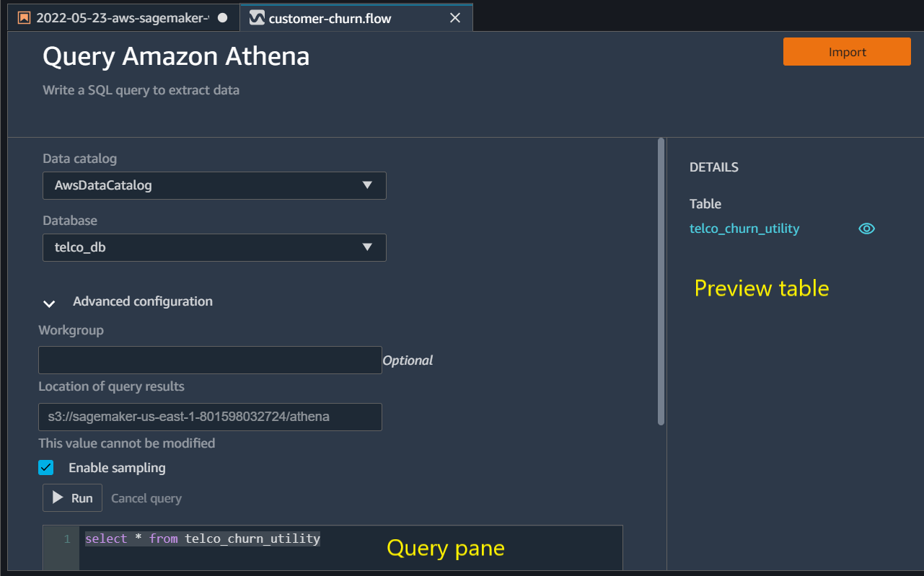This screenshot has height=576, width=924.
Task: Preview telco_churn_utility table with eye icon
Action: (866, 229)
